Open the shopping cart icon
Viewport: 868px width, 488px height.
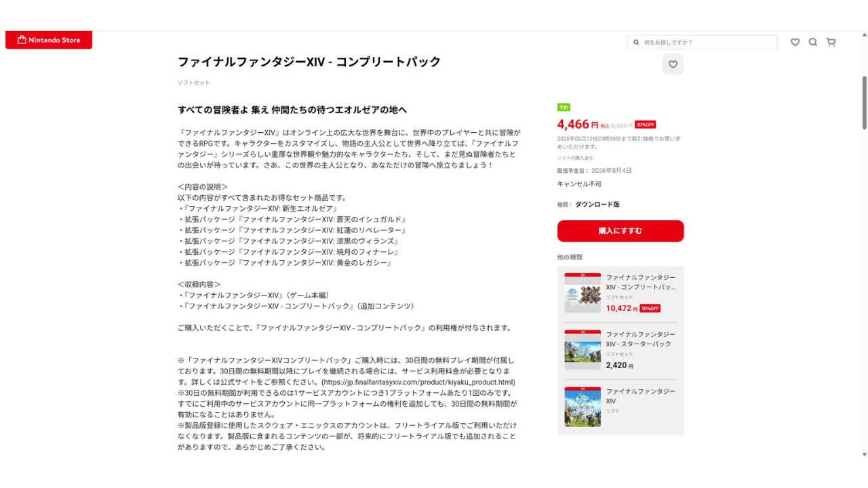tap(831, 42)
